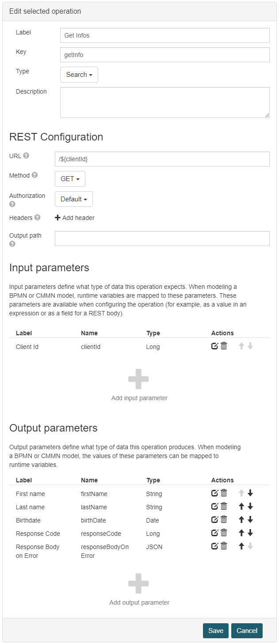The height and width of the screenshot is (644, 279).
Task: Move First name parameter down
Action: [x=250, y=493]
